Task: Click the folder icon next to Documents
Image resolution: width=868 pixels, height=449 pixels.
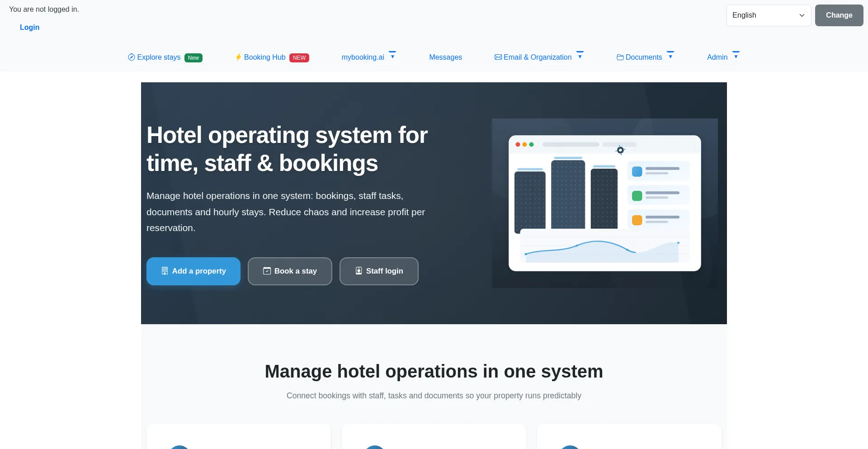Action: point(620,57)
